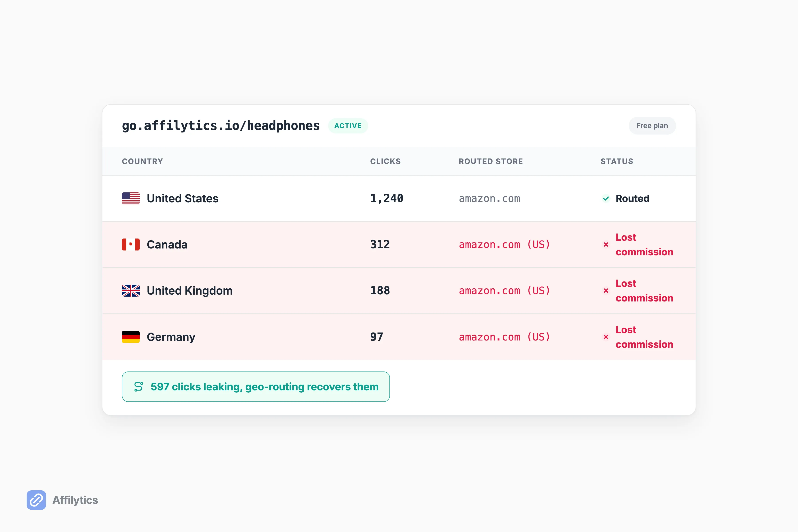
Task: Click the United States flag icon
Action: pos(131,198)
